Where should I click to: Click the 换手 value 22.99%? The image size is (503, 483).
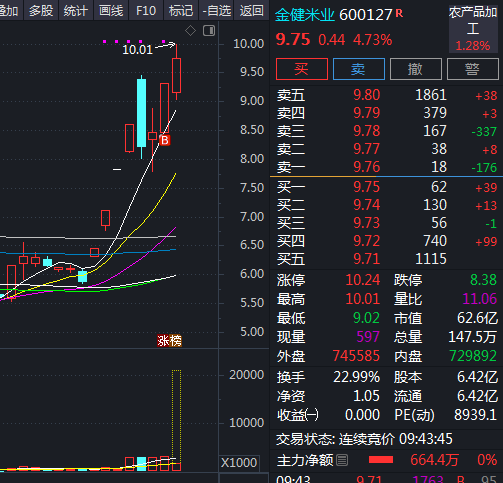coord(356,377)
